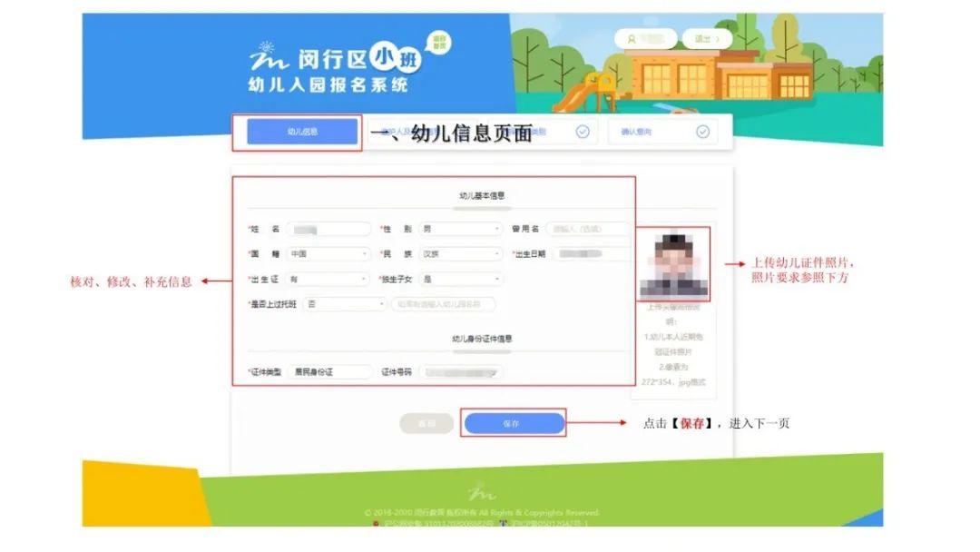Open the 独生子女 dropdown

[461, 279]
